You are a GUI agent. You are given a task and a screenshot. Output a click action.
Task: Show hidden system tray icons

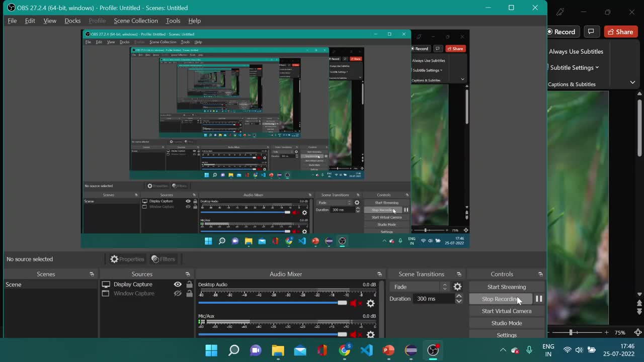click(503, 350)
